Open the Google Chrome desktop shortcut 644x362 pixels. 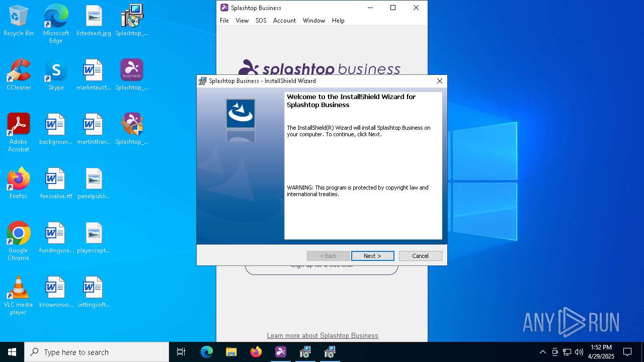click(x=19, y=241)
